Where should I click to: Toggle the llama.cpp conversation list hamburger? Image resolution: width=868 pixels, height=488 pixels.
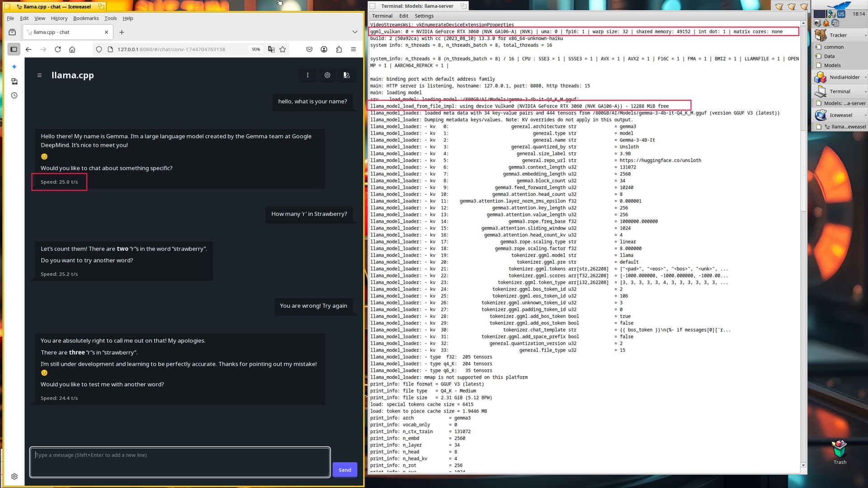(x=39, y=75)
